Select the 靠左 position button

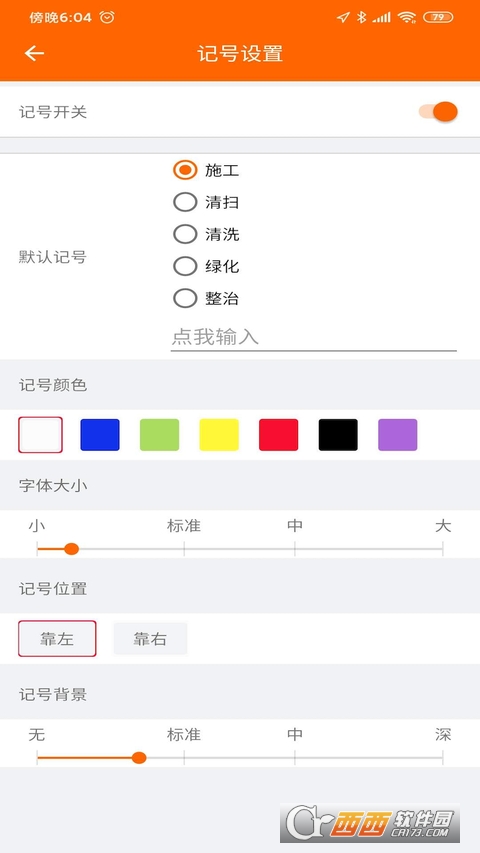tap(57, 639)
